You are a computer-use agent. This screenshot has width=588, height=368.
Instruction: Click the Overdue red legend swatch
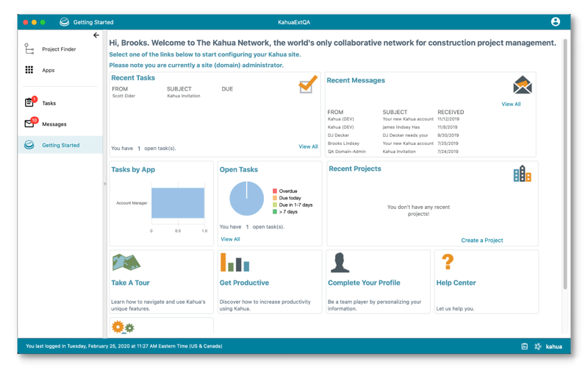coord(275,191)
